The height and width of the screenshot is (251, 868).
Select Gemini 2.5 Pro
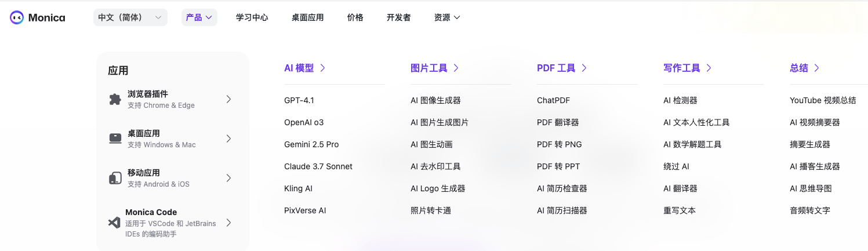pyautogui.click(x=311, y=144)
